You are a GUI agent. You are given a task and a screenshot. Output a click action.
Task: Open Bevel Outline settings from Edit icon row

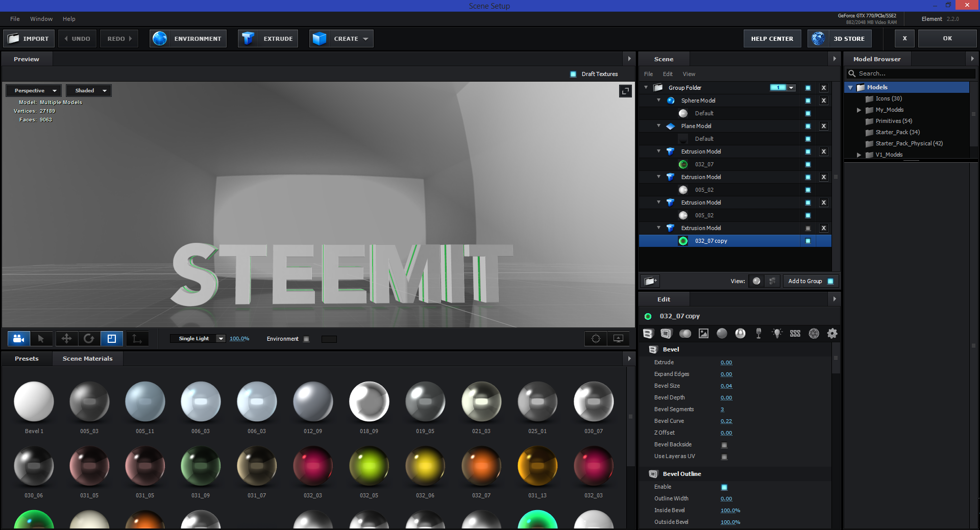point(666,334)
